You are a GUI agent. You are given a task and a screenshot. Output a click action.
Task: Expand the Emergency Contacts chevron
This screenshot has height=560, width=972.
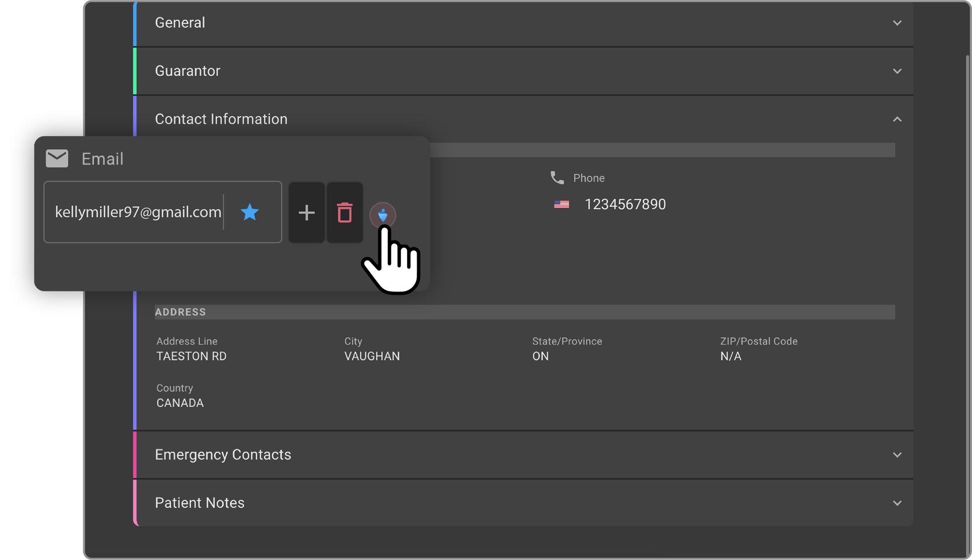[x=897, y=455]
